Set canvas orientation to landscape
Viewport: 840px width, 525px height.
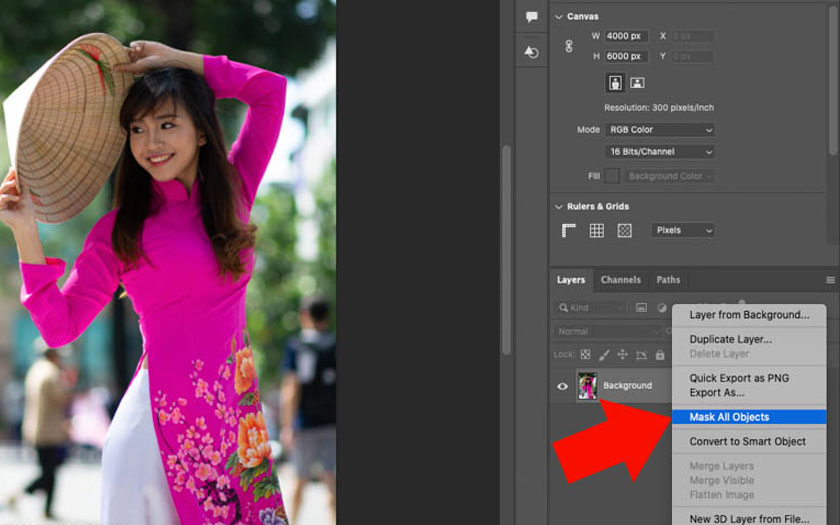[x=637, y=82]
